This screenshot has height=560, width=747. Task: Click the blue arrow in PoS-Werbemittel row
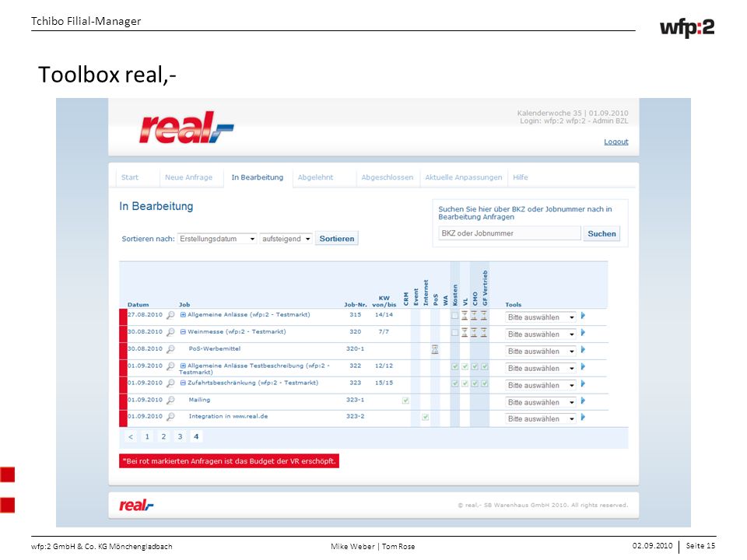(583, 350)
